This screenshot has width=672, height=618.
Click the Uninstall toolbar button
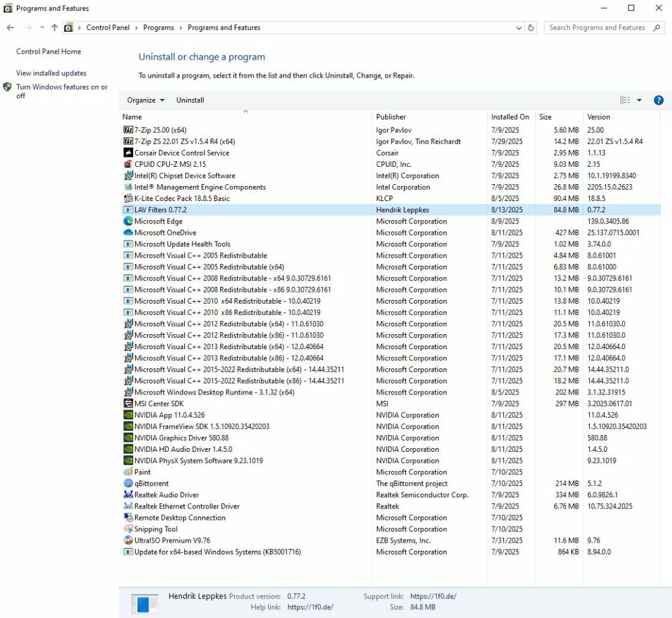[x=190, y=100]
